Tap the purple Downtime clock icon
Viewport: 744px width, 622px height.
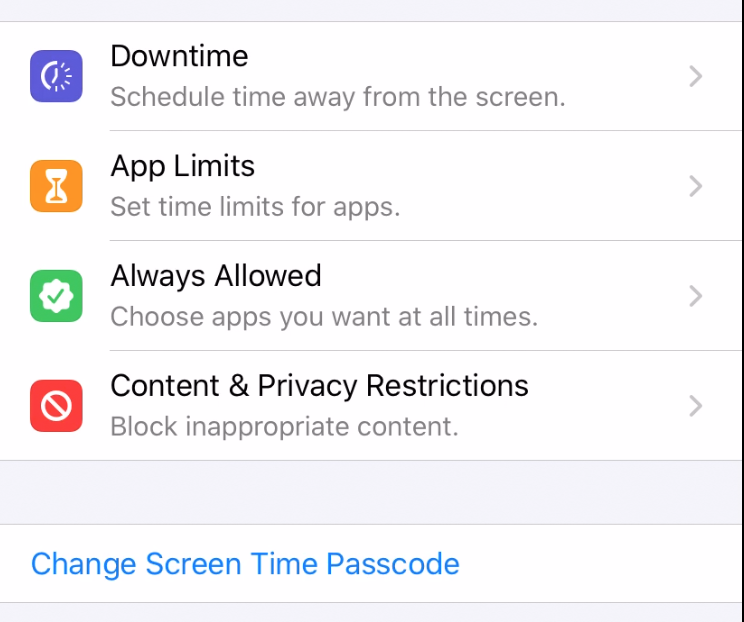(x=56, y=76)
